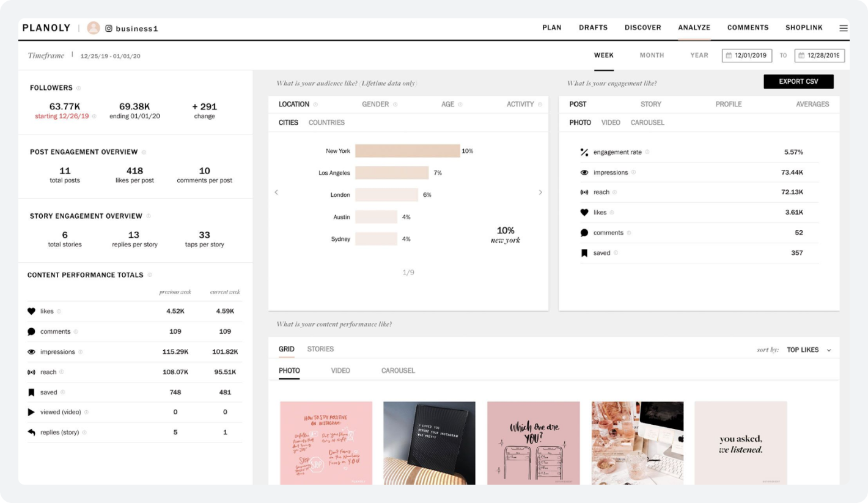This screenshot has height=503, width=868.
Task: Click bookmark icon beside saved 357
Action: click(584, 253)
